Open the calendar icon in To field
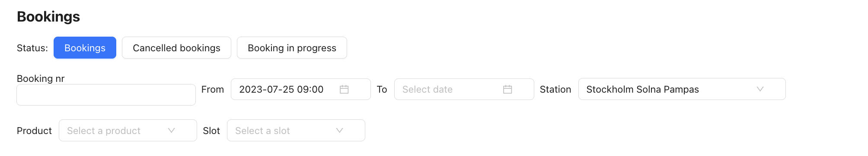This screenshot has height=156, width=868. 507,89
